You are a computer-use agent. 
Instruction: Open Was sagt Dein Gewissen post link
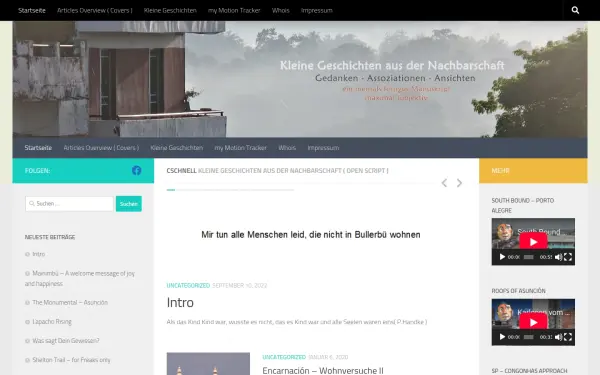(66, 341)
